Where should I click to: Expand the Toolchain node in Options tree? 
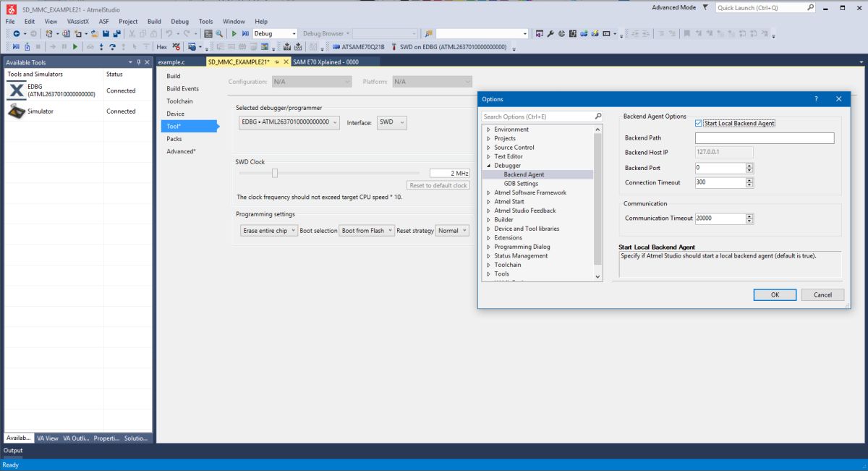(488, 265)
